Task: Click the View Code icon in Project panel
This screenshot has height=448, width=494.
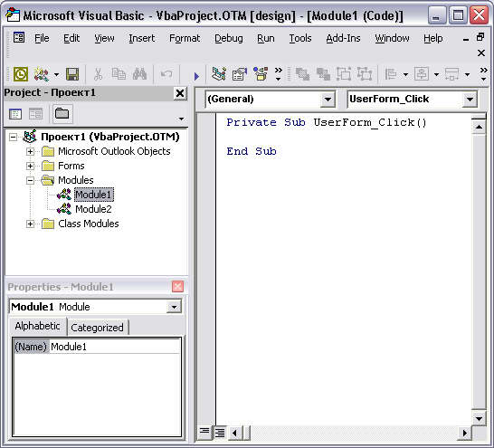Action: point(15,114)
